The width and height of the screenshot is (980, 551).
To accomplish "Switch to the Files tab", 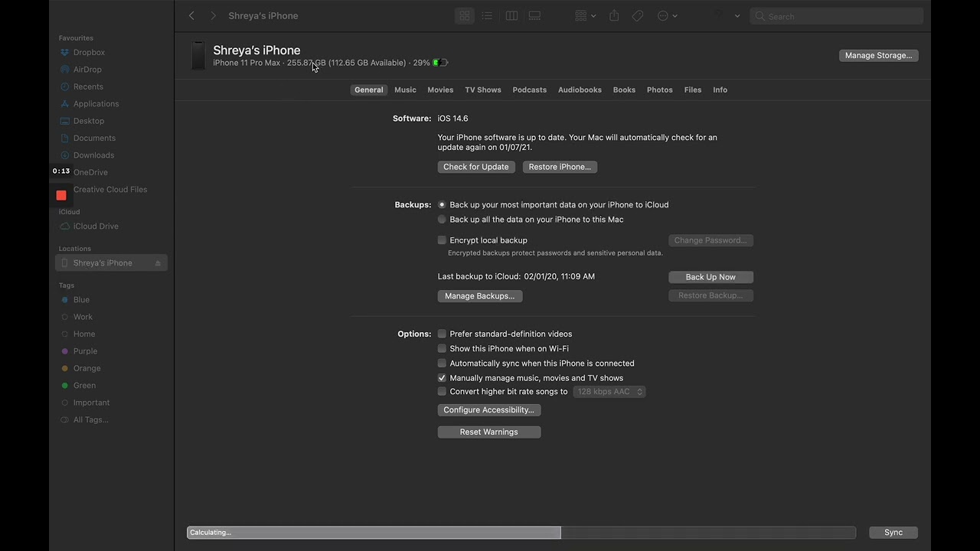I will pyautogui.click(x=693, y=90).
